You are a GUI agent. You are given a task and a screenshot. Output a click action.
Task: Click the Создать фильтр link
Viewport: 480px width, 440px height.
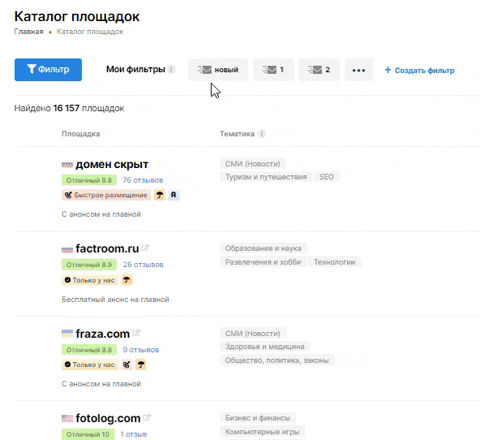[420, 70]
